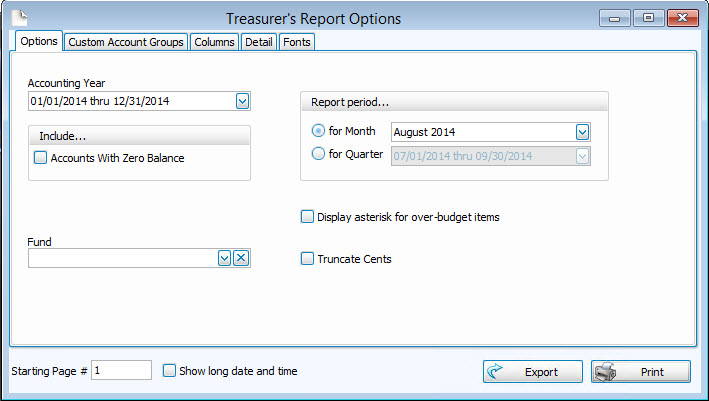Click the Print button
This screenshot has height=401, width=709.
coord(640,372)
